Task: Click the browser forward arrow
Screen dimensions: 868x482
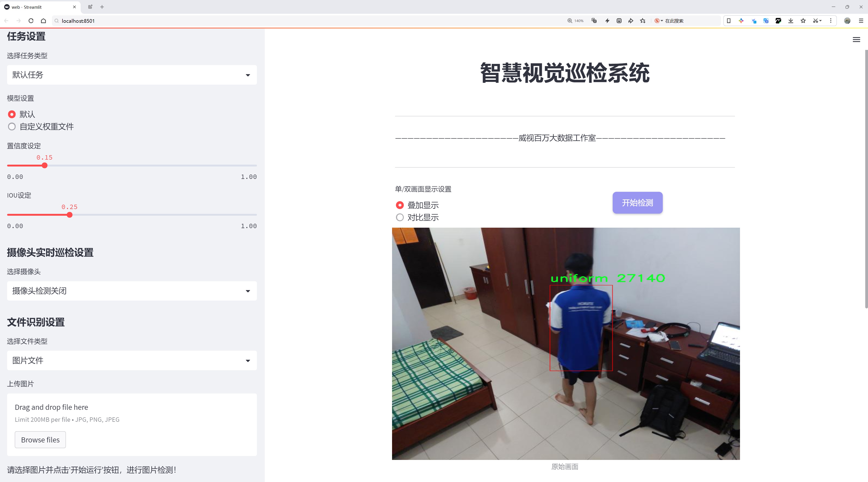Action: [19, 21]
